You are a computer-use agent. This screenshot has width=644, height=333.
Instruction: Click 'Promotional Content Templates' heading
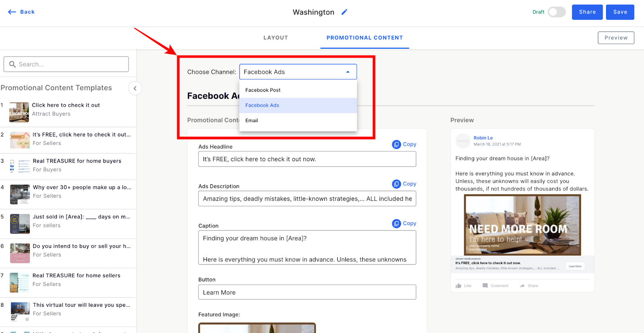coord(56,88)
